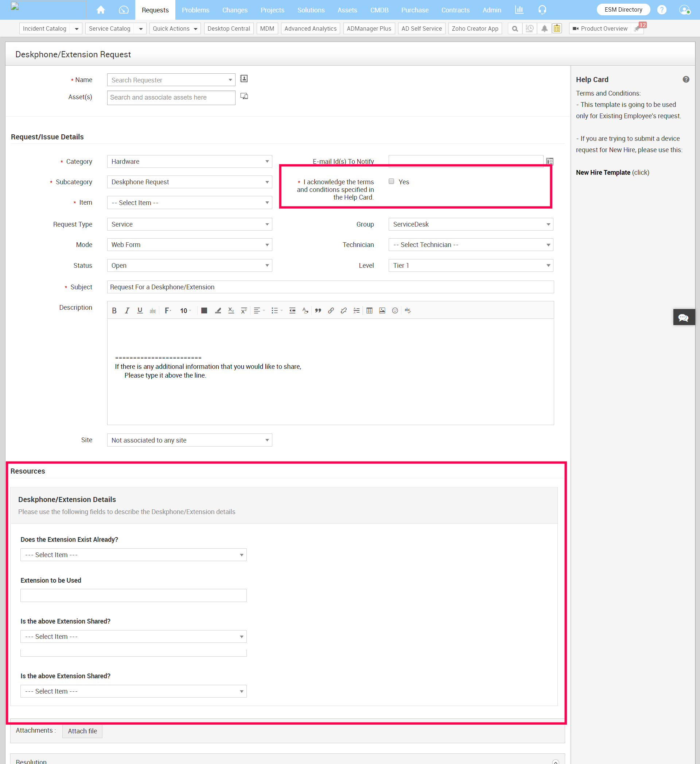Toggle italic formatting in the description
Image resolution: width=700 pixels, height=764 pixels.
[x=127, y=310]
